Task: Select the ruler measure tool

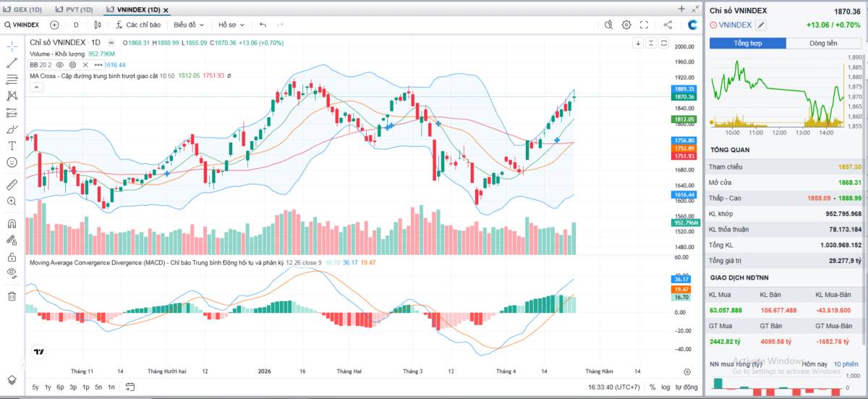Action: (x=12, y=183)
